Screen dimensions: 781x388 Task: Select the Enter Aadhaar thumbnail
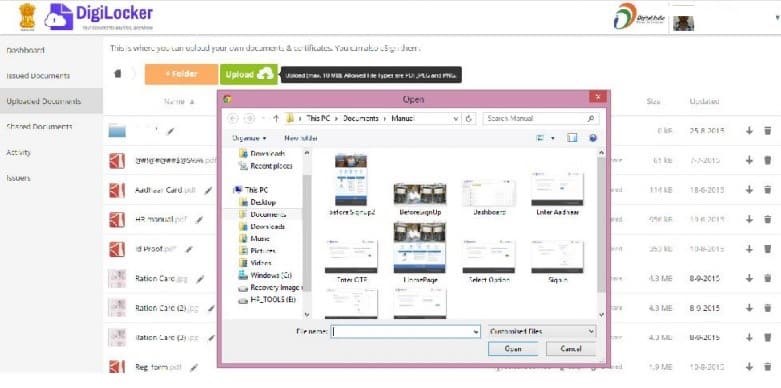557,195
